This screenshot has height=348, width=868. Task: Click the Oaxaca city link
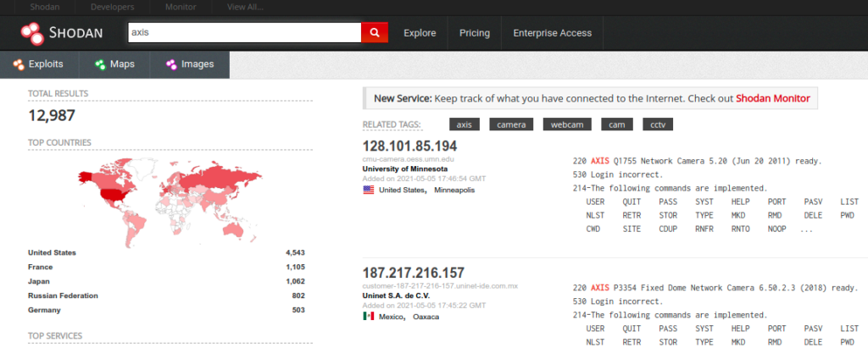pyautogui.click(x=426, y=317)
